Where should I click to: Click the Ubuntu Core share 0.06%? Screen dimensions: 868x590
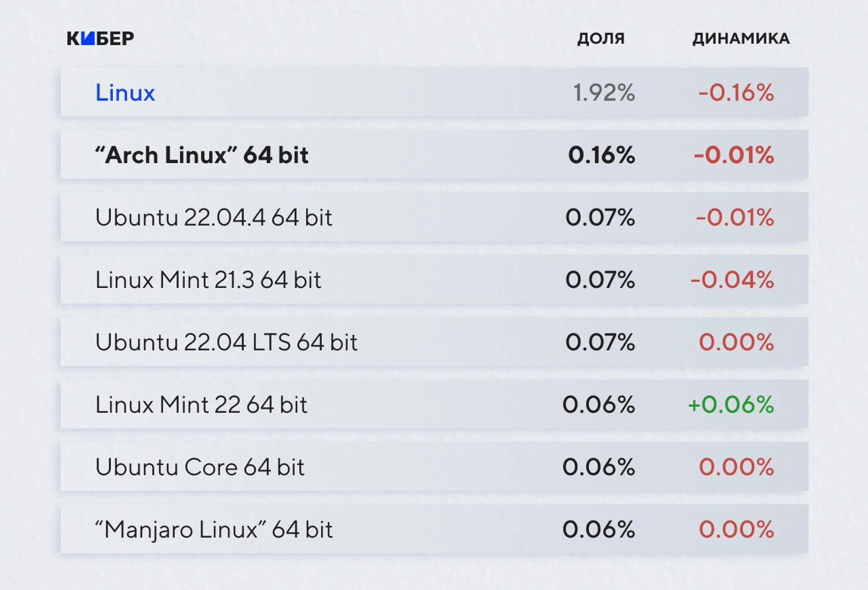pyautogui.click(x=599, y=467)
